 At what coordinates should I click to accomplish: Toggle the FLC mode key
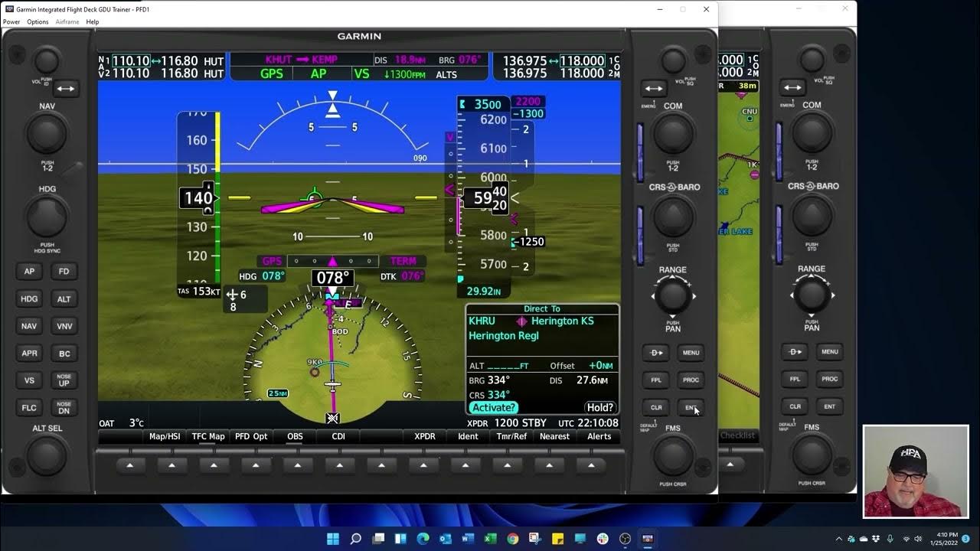point(29,408)
